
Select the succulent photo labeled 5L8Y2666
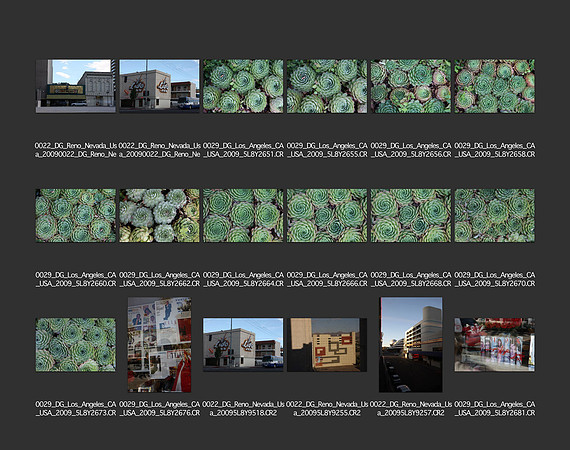(x=327, y=216)
